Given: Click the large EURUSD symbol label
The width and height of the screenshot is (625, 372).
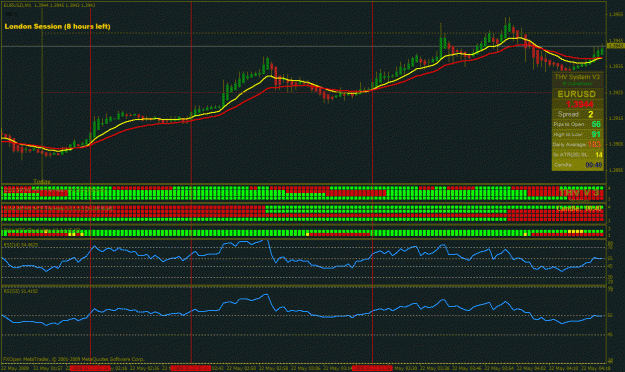Looking at the screenshot, I should (576, 94).
